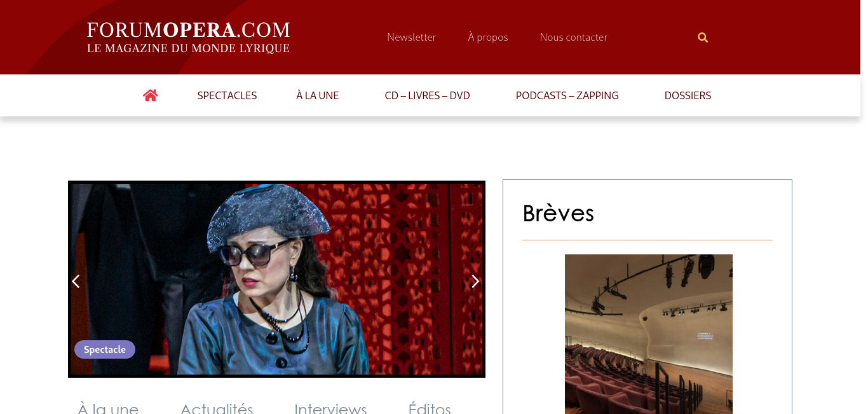Go to the previous carousel slide
868x414 pixels.
(x=76, y=281)
